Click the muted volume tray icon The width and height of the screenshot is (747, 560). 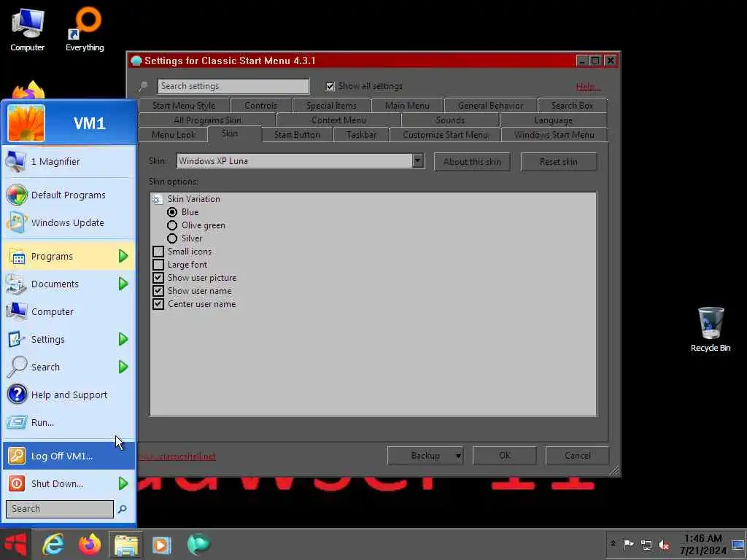[664, 544]
